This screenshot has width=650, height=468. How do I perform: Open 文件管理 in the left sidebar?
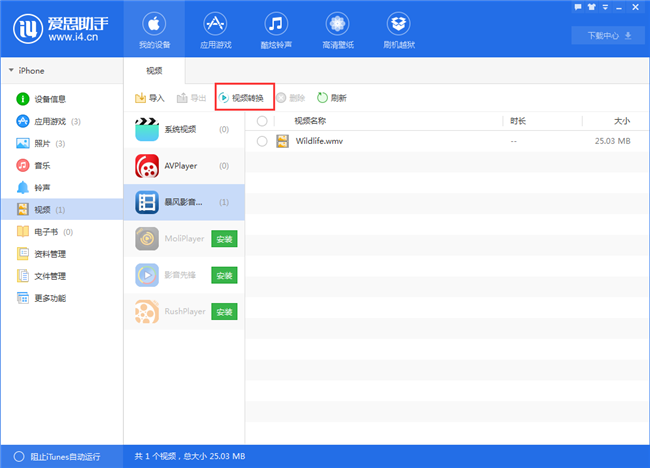pos(50,276)
